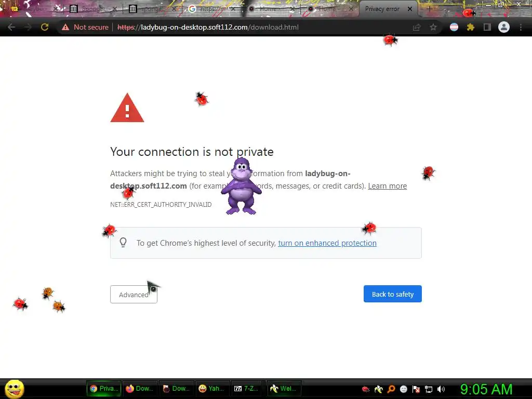Click the orange magnifier tray icon
This screenshot has height=399, width=532.
391,389
